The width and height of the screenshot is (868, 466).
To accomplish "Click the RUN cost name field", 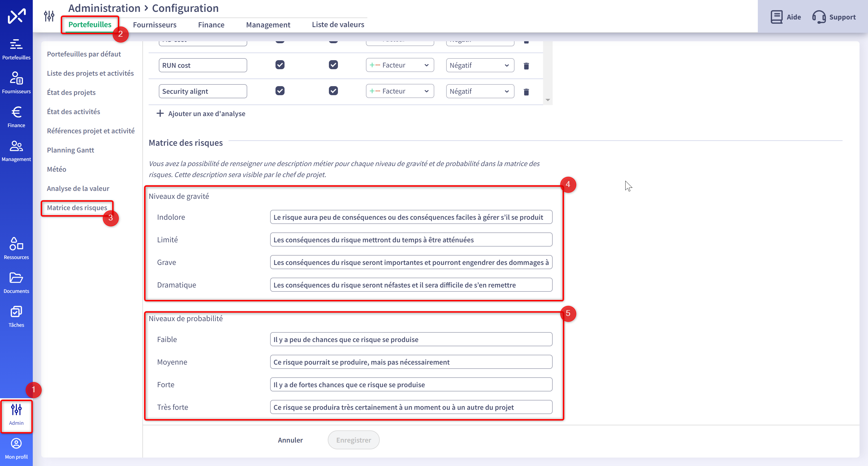I will [203, 65].
